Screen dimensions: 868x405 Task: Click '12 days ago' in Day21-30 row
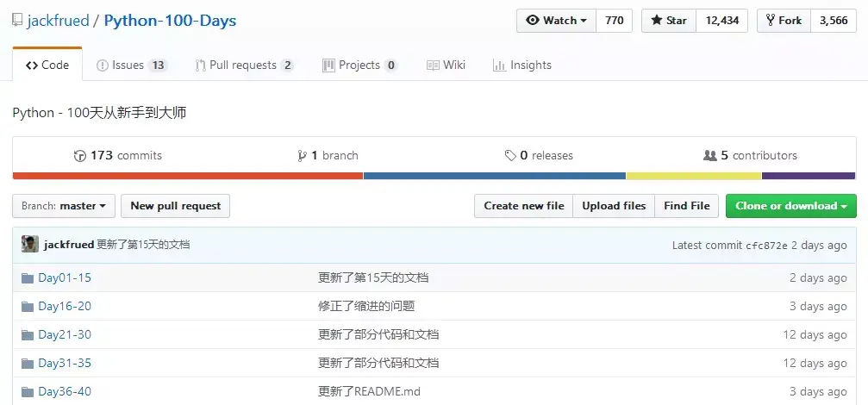coord(815,334)
